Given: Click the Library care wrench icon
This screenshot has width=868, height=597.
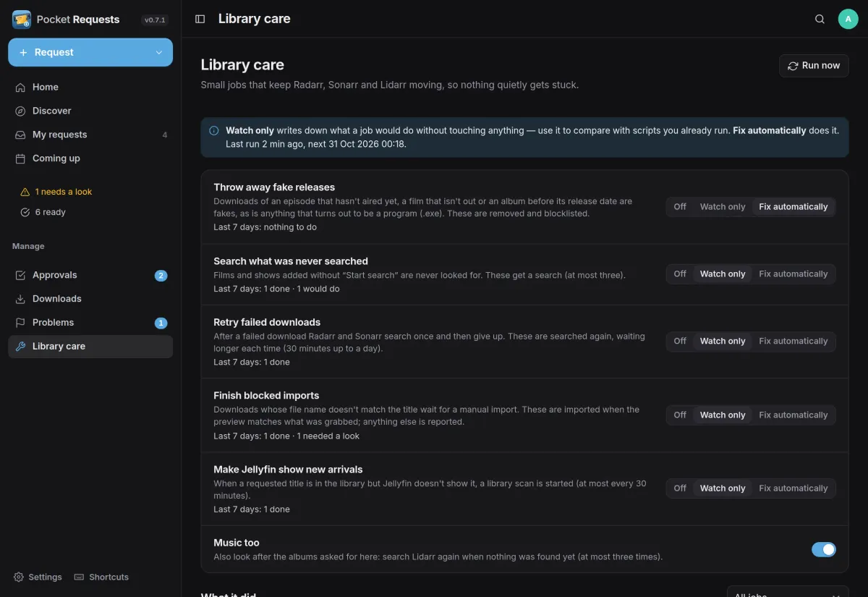Looking at the screenshot, I should click(x=20, y=347).
